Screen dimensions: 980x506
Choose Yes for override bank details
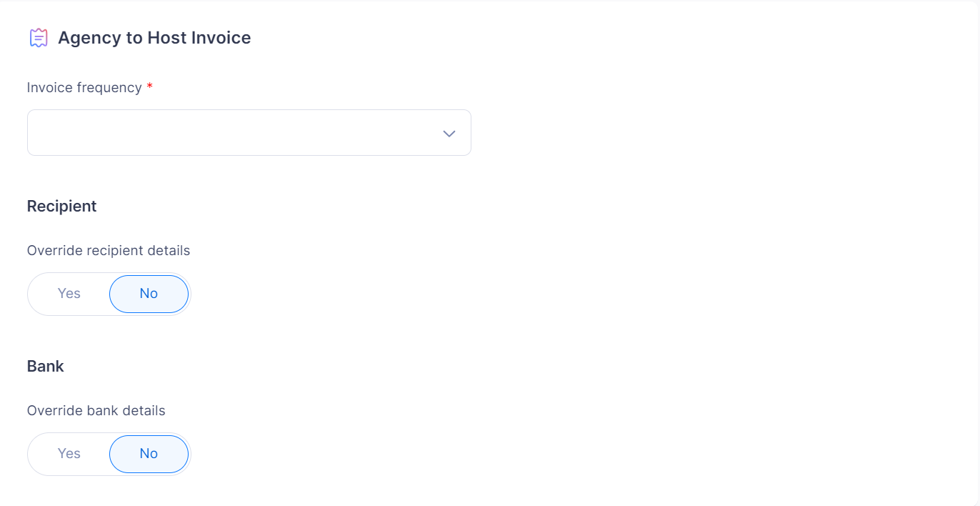[69, 454]
